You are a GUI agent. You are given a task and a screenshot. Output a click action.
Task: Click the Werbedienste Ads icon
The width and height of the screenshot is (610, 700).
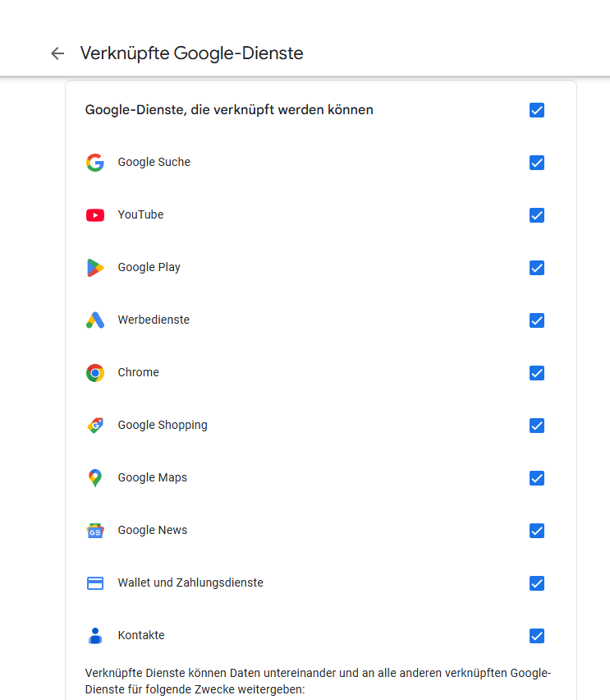[x=95, y=320]
